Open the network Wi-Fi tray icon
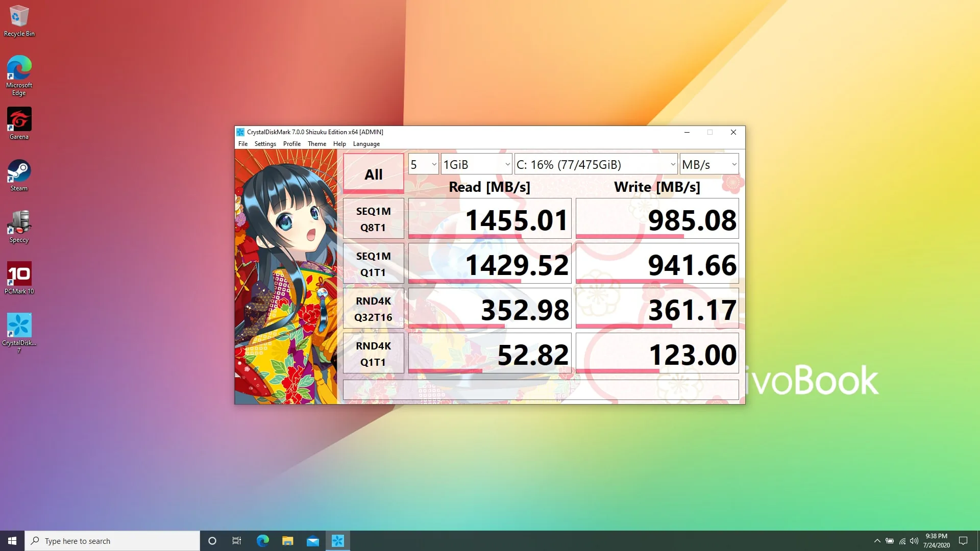 pyautogui.click(x=902, y=541)
